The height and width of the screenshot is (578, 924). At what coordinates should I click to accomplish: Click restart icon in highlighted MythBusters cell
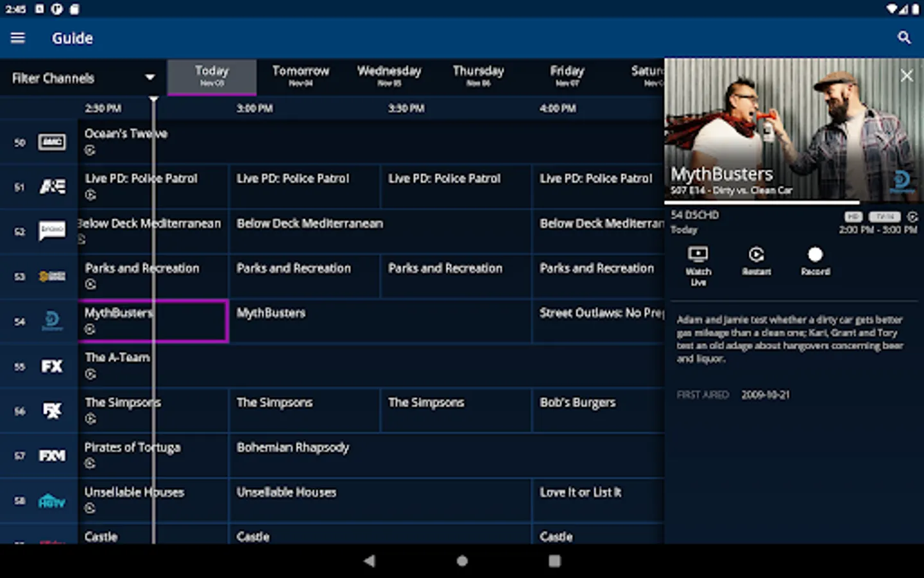pyautogui.click(x=90, y=329)
